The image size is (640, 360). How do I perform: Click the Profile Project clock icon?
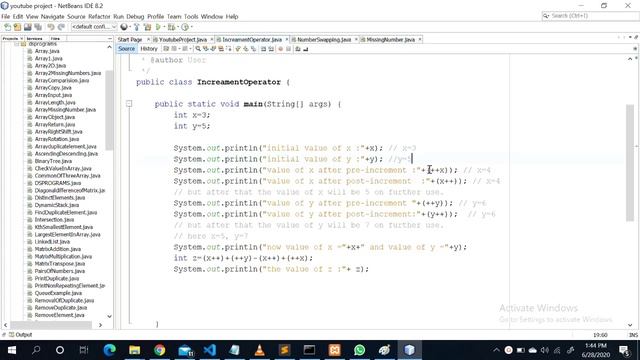(185, 27)
